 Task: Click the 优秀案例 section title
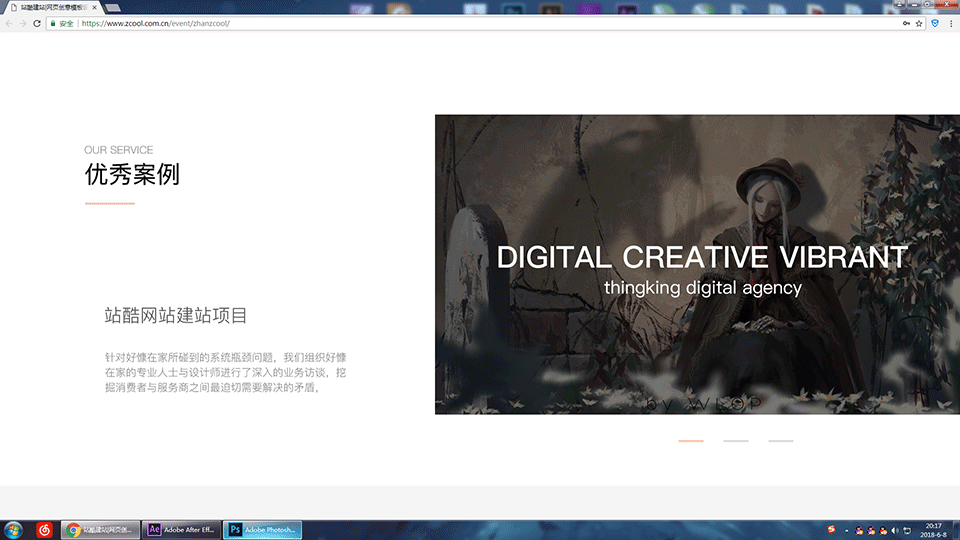132,174
